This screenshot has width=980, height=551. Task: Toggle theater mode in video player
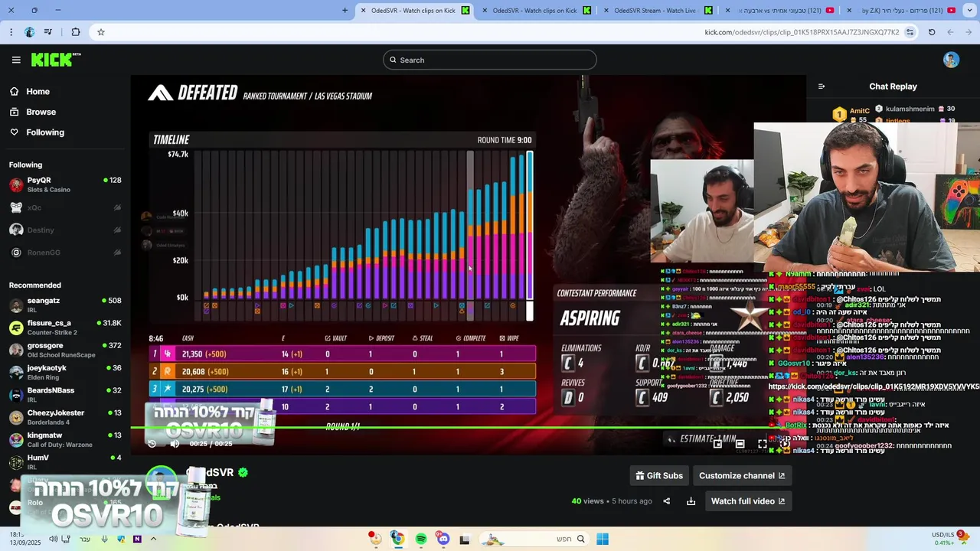[x=740, y=444]
